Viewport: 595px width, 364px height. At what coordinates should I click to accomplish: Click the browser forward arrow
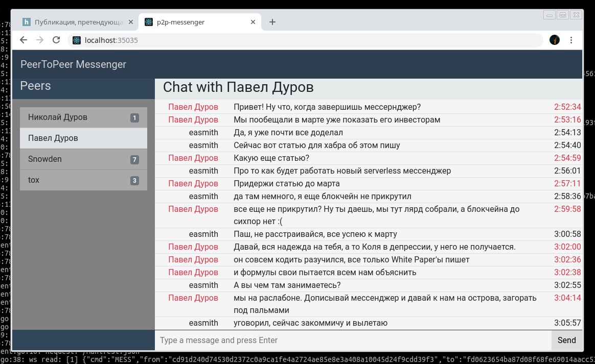point(40,40)
